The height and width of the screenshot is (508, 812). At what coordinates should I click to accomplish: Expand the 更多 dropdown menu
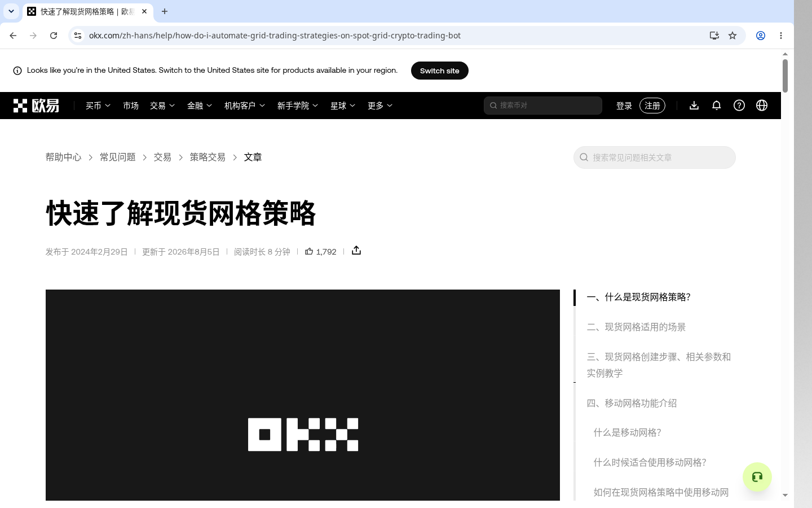pyautogui.click(x=380, y=106)
